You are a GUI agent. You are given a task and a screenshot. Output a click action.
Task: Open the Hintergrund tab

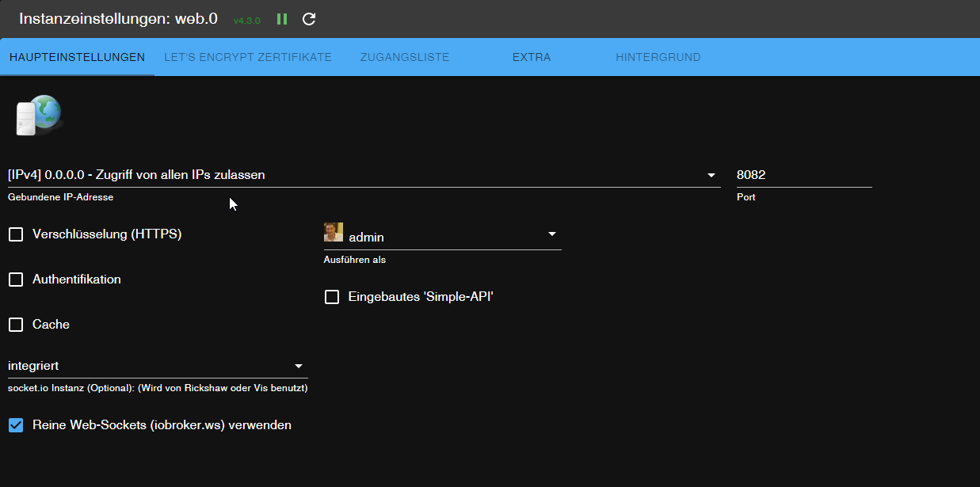pyautogui.click(x=658, y=57)
